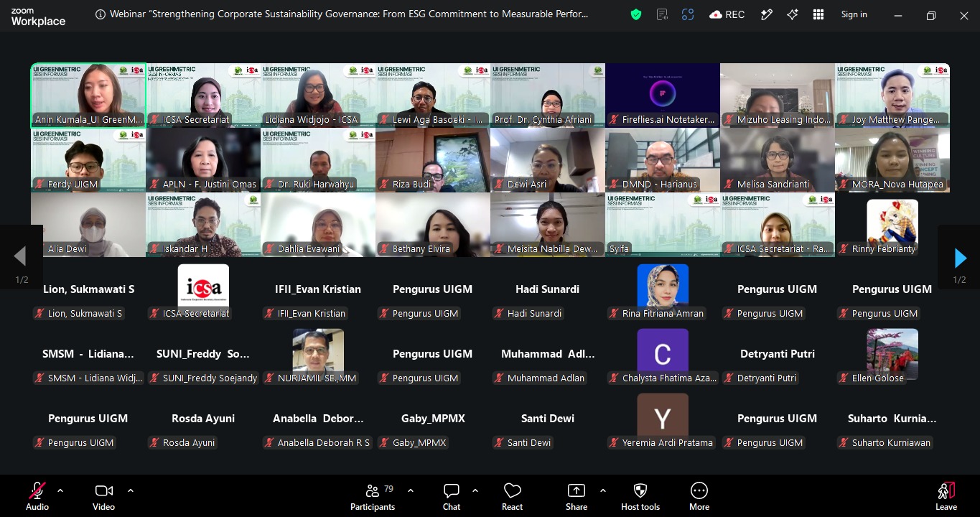Select the Prof. Dr. Cynthia Afriani video tile
Image resolution: width=980 pixels, height=517 pixels.
[x=548, y=96]
